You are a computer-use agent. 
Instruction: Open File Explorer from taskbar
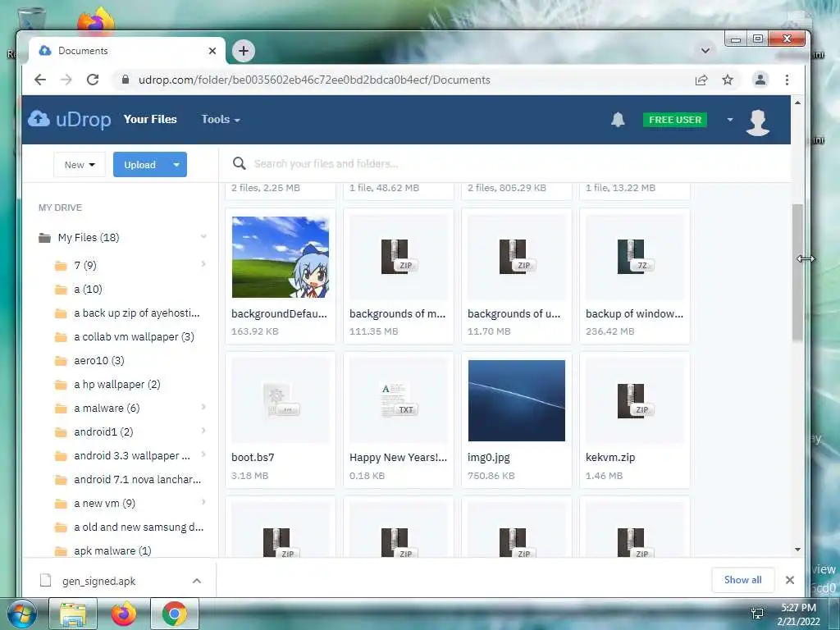tap(73, 614)
